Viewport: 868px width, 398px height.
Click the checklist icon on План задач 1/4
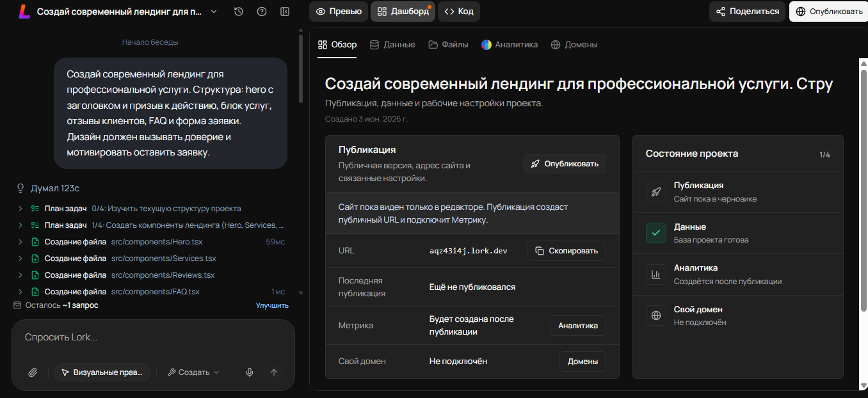tap(36, 225)
